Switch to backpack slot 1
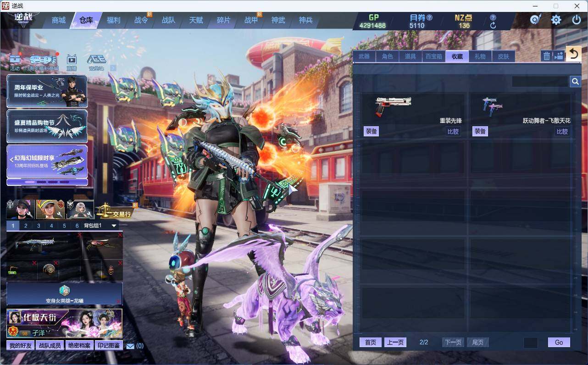The width and height of the screenshot is (588, 365). tap(13, 226)
